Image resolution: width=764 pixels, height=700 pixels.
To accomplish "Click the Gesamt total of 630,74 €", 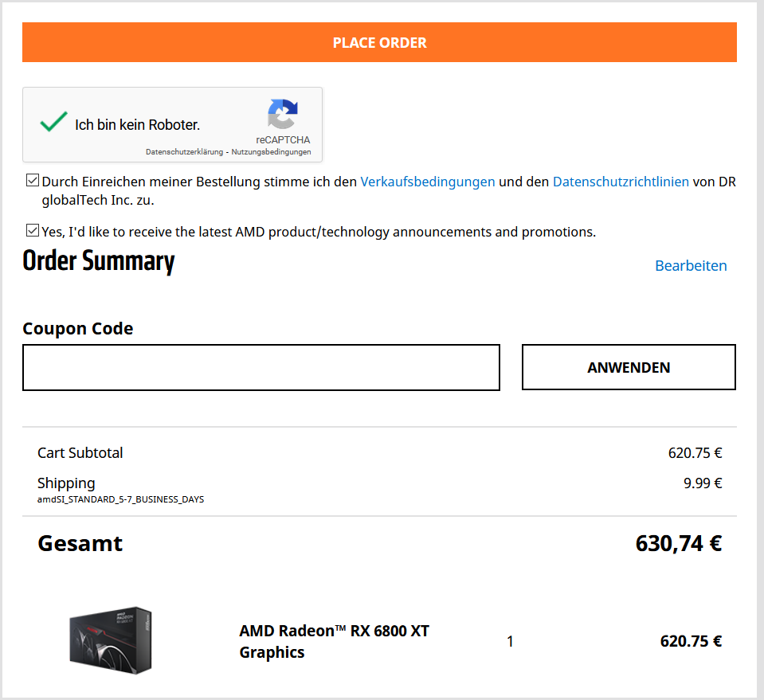I will 678,544.
